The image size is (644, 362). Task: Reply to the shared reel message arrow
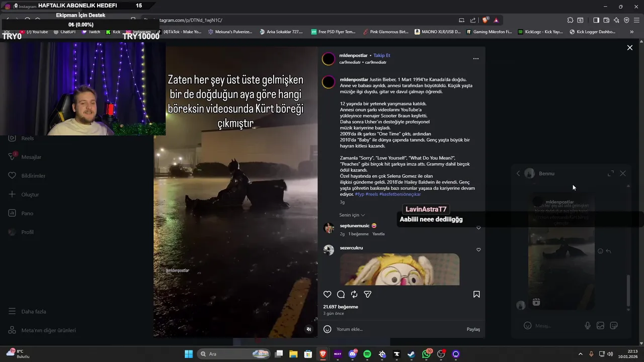[608, 251]
